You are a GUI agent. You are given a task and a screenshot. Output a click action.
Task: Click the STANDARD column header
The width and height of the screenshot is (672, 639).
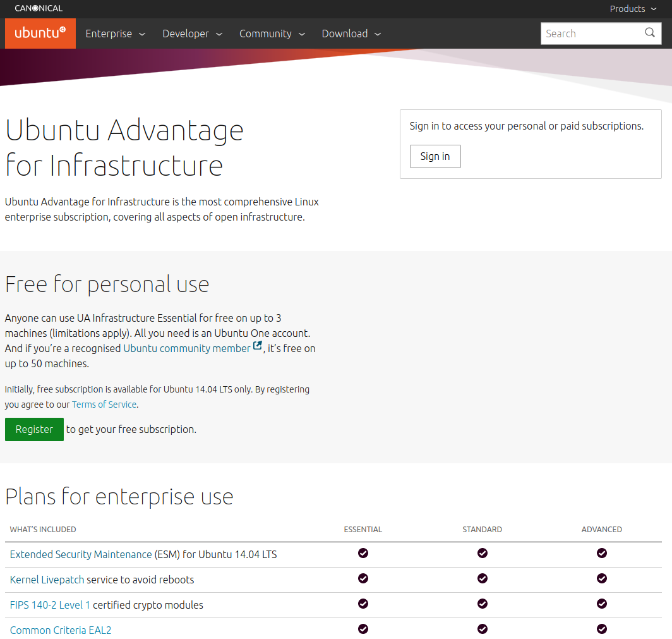482,530
